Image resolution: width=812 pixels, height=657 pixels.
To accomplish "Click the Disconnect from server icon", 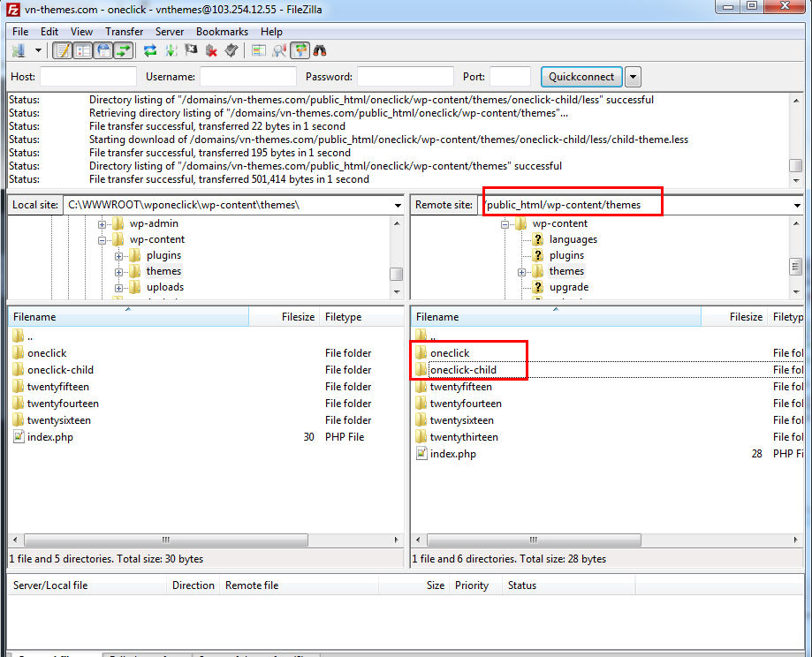I will [211, 50].
